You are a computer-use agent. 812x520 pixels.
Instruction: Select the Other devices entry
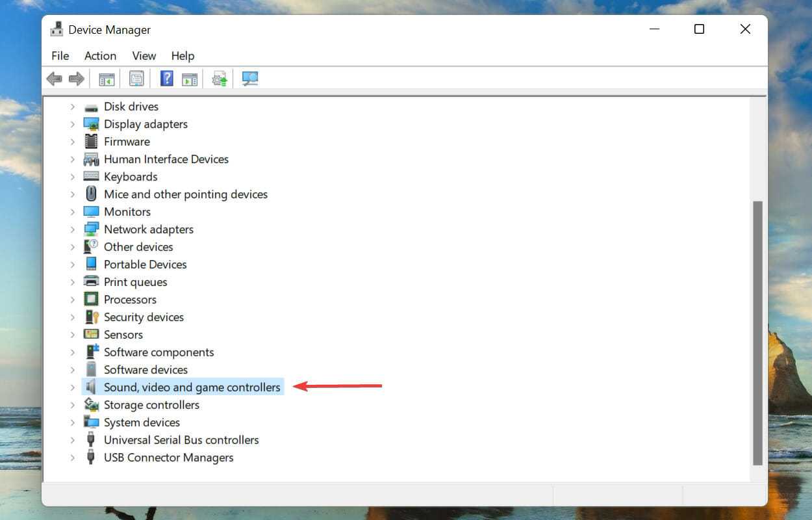point(138,247)
